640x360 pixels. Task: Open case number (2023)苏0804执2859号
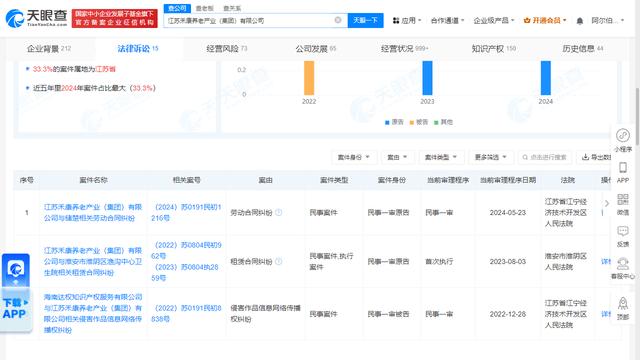coord(185,272)
